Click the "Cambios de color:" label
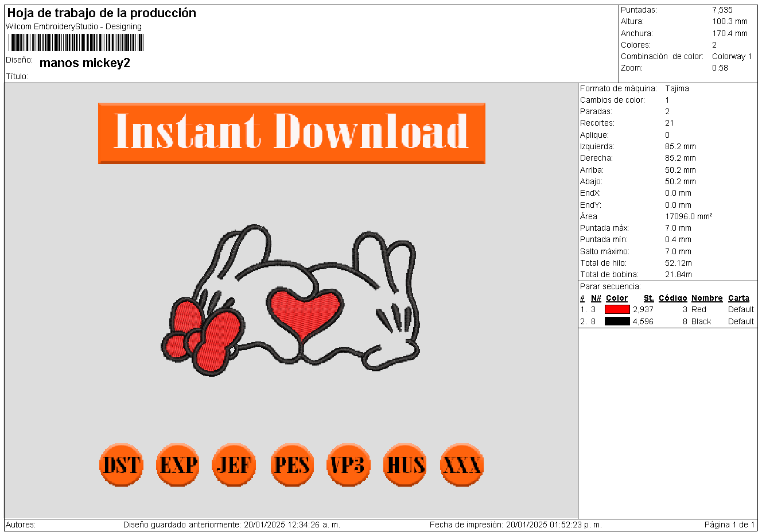 [x=612, y=100]
